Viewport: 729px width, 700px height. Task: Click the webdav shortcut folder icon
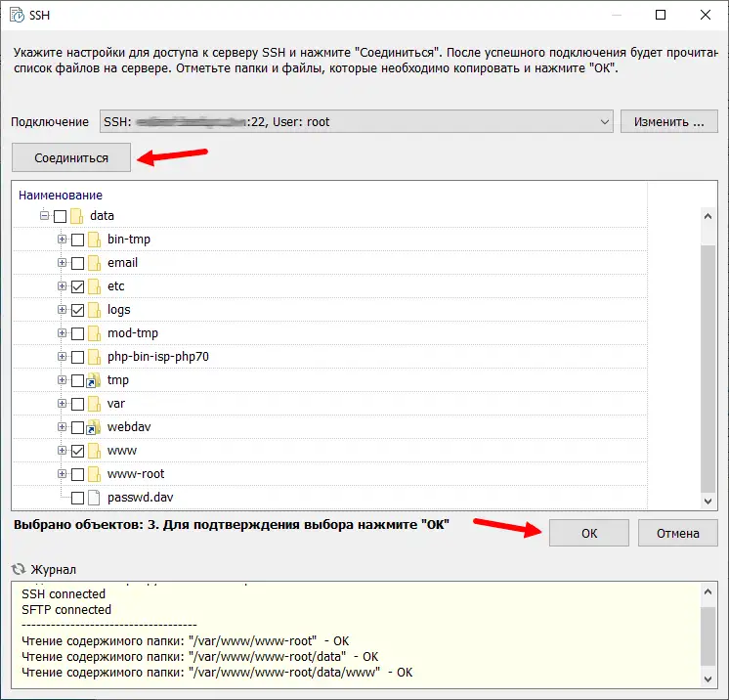[95, 427]
